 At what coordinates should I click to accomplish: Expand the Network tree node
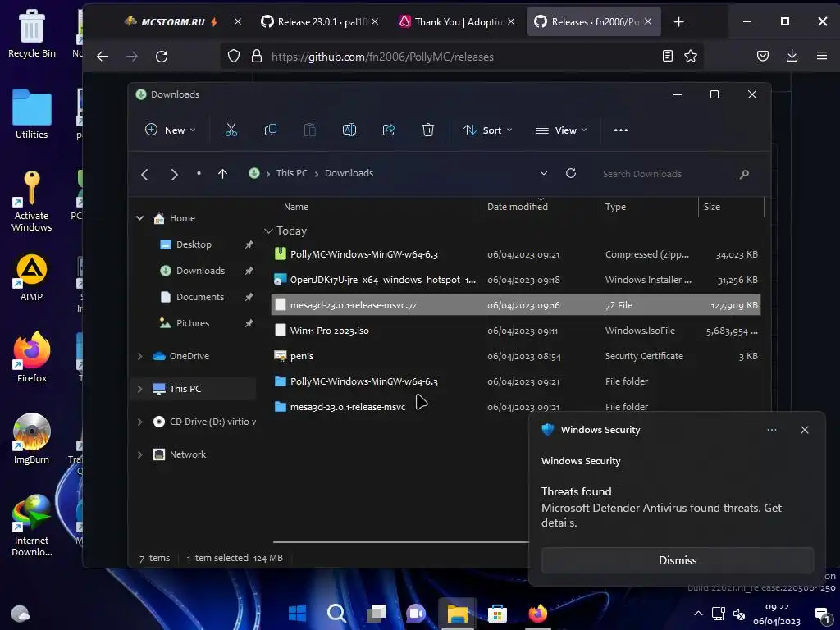[139, 454]
